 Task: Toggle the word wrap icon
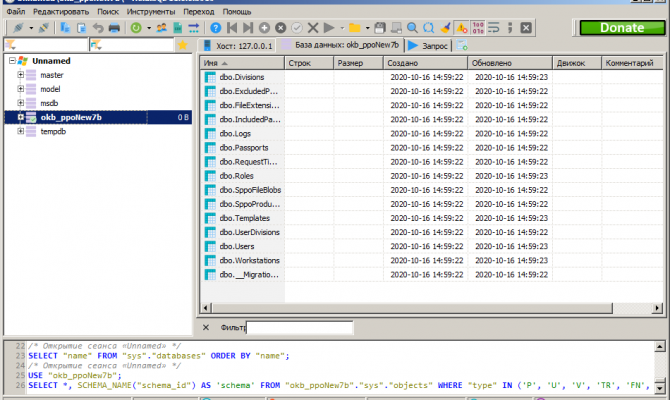(494, 28)
